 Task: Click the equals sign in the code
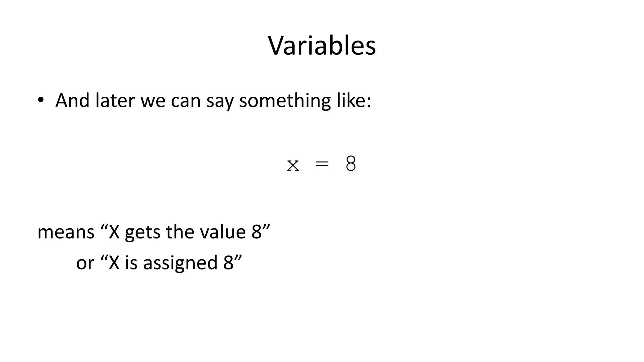[322, 164]
